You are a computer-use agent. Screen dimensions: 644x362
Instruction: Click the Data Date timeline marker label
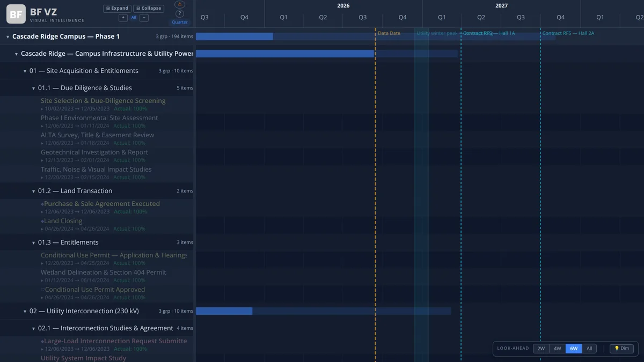(389, 33)
